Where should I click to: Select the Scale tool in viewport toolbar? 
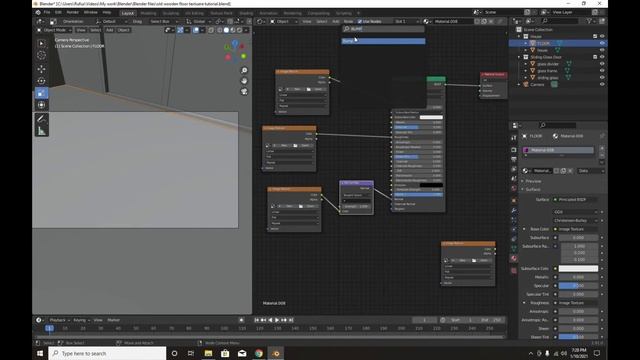click(41, 93)
